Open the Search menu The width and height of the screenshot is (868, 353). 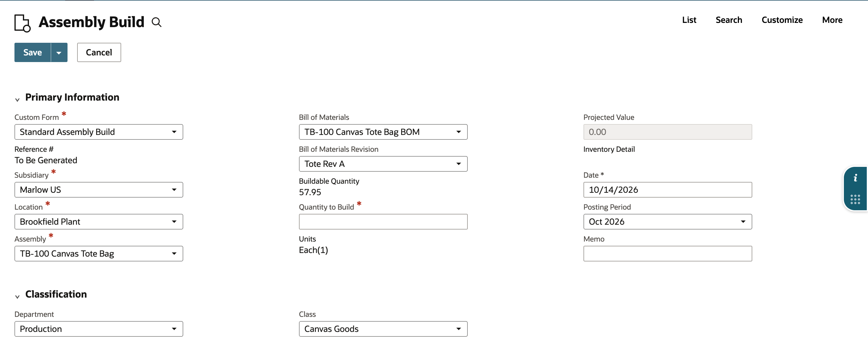[x=729, y=20]
